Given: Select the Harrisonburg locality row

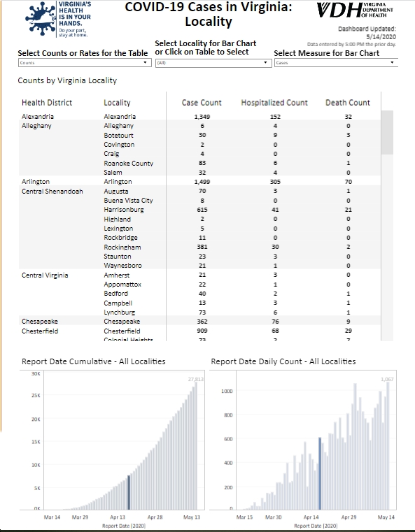Looking at the screenshot, I should [x=199, y=210].
